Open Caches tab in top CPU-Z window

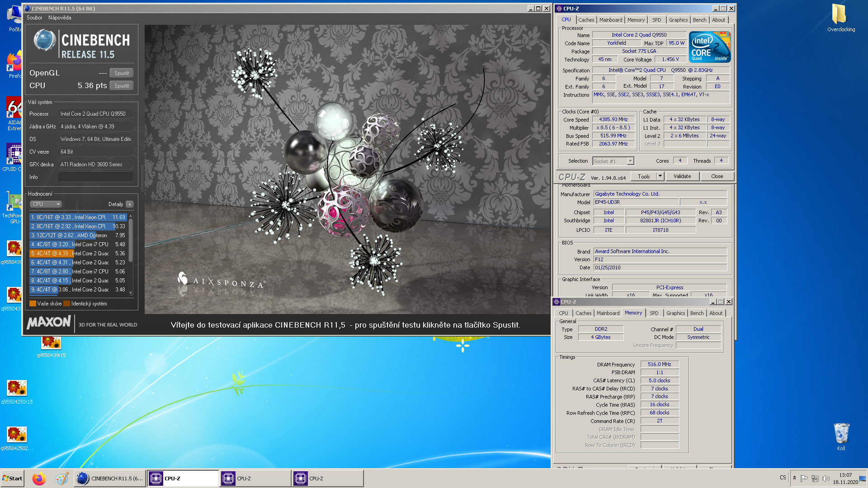tap(586, 20)
